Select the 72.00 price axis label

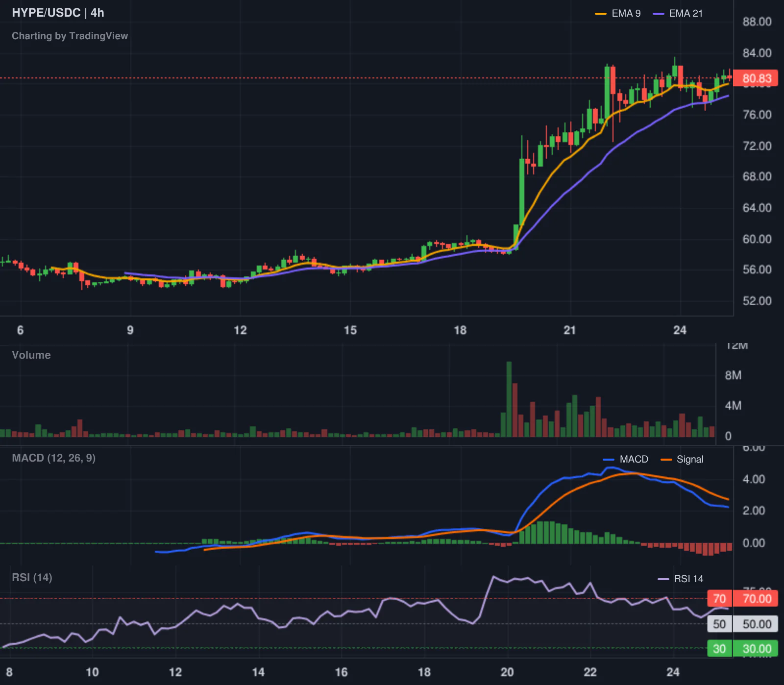(x=757, y=146)
